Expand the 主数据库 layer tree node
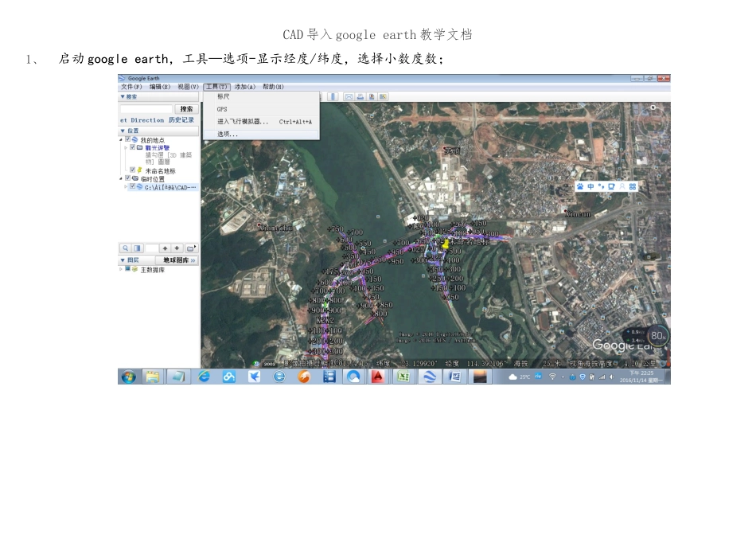This screenshot has width=756, height=535. coord(121,269)
